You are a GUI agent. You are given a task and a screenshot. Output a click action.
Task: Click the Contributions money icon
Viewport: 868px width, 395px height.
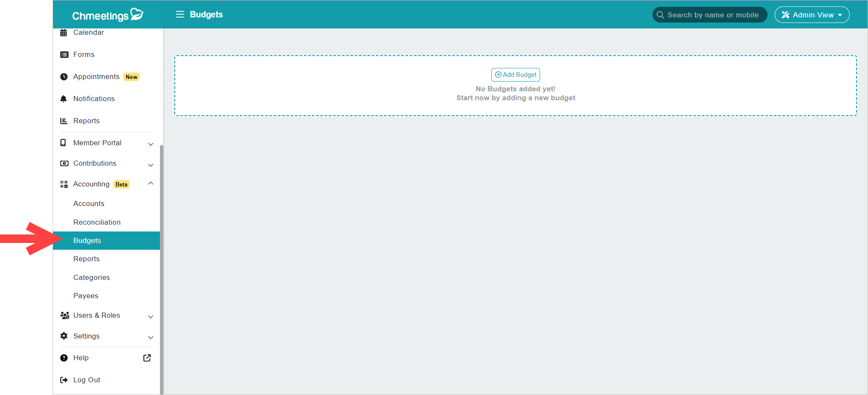coord(64,164)
